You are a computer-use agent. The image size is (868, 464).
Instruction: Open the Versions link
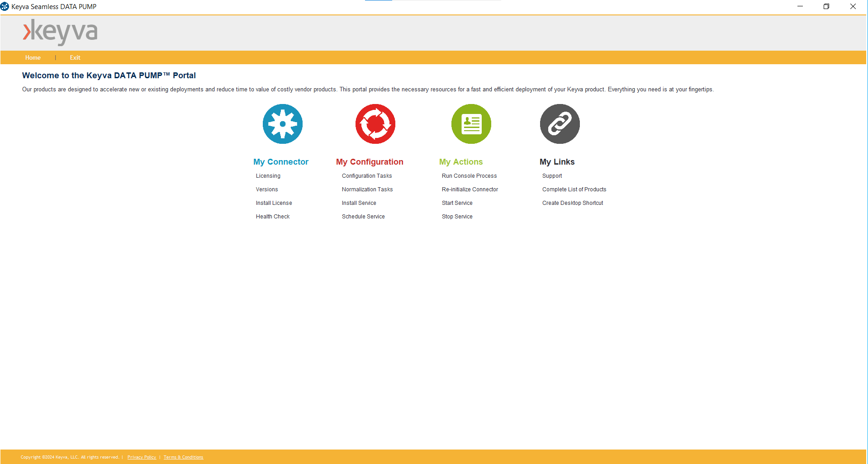pos(267,189)
